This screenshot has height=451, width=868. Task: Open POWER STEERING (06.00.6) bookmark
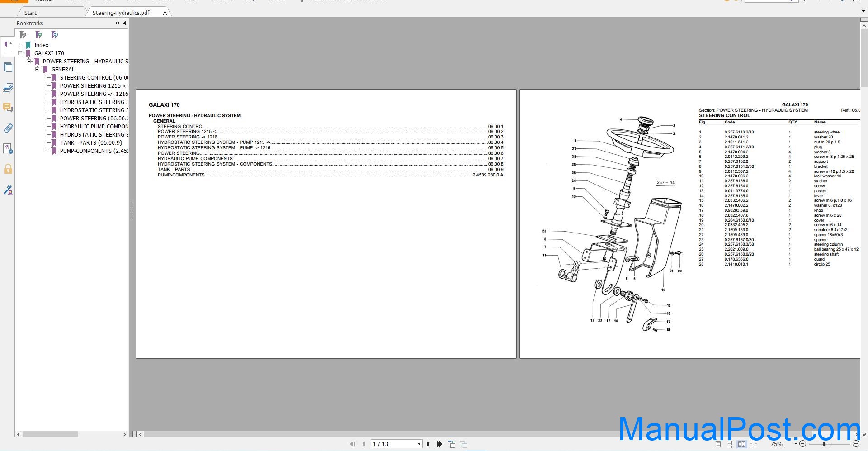coord(94,118)
